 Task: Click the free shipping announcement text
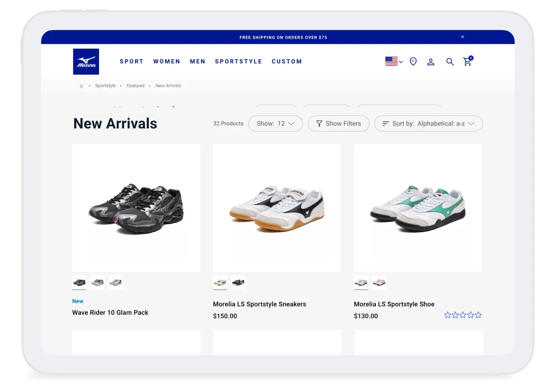pyautogui.click(x=283, y=37)
